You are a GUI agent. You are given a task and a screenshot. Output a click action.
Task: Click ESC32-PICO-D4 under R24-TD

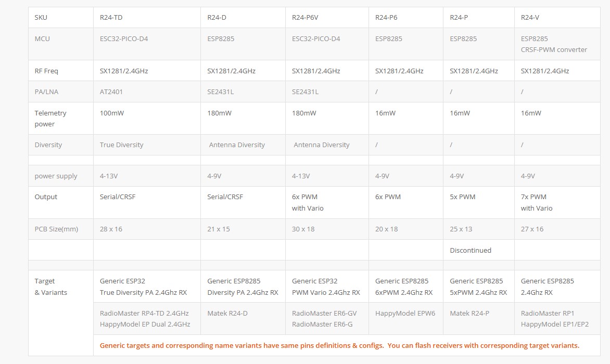click(124, 39)
